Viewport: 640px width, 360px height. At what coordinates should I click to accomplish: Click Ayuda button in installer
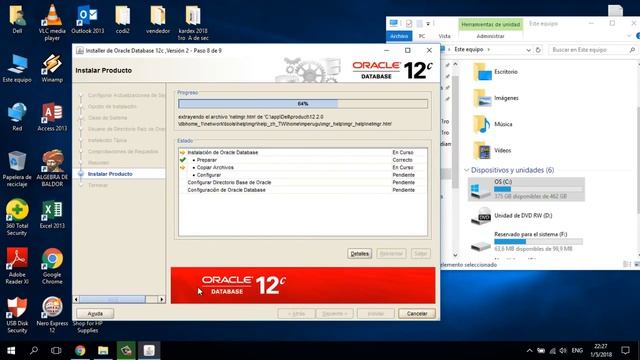point(95,313)
